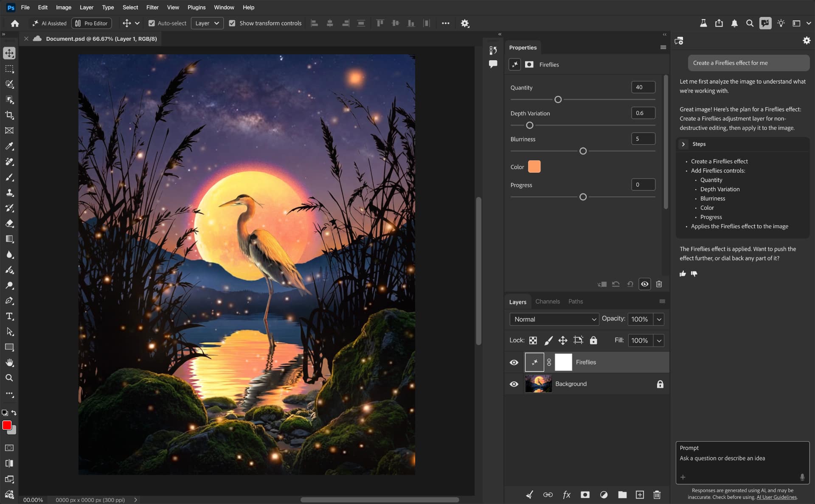The image size is (815, 504).
Task: Click the microphone icon in Prompt box
Action: coord(802,477)
